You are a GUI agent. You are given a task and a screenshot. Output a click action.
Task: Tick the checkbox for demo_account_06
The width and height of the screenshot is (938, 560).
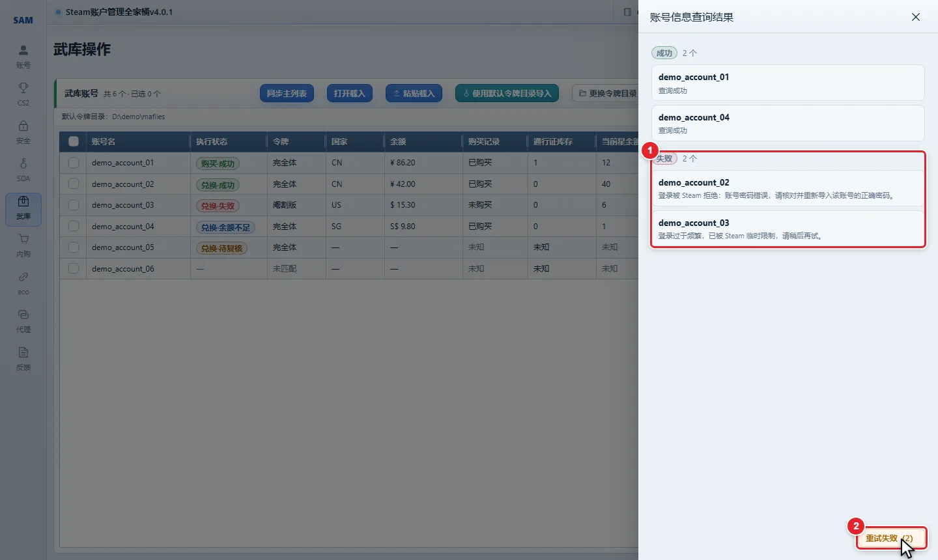(x=74, y=268)
